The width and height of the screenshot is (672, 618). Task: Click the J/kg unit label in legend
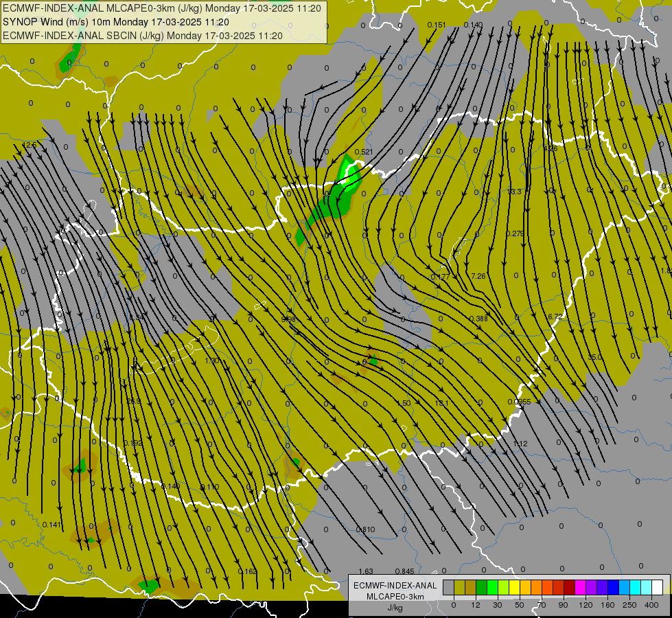pyautogui.click(x=395, y=608)
